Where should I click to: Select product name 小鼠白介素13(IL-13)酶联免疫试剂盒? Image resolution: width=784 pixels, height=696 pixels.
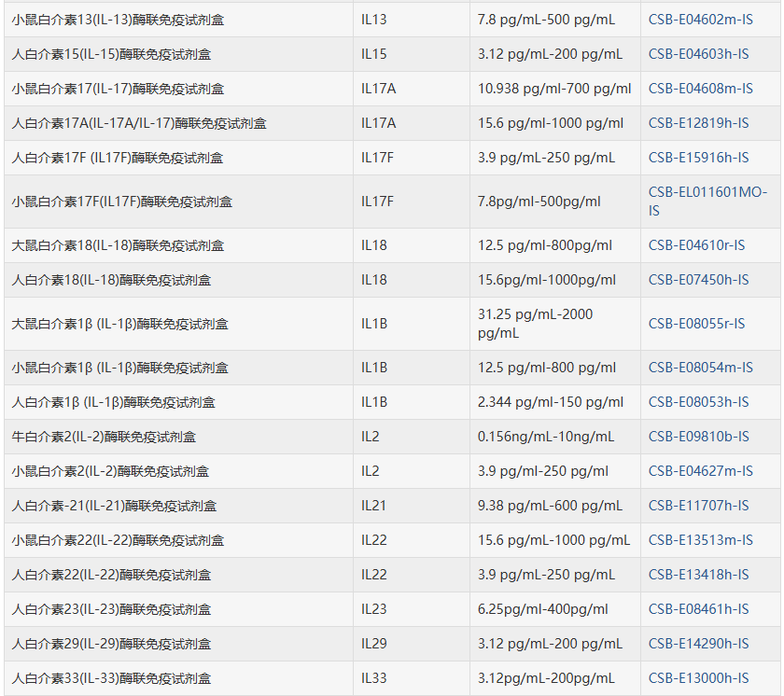pyautogui.click(x=118, y=20)
